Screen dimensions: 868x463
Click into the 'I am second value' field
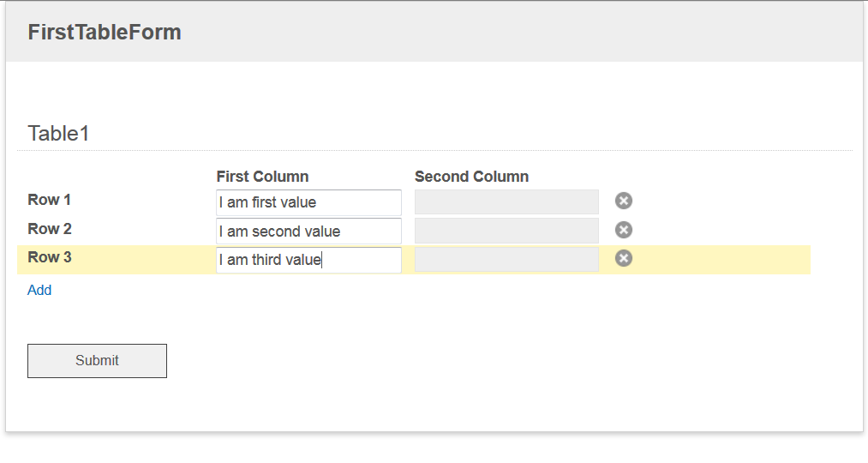308,231
